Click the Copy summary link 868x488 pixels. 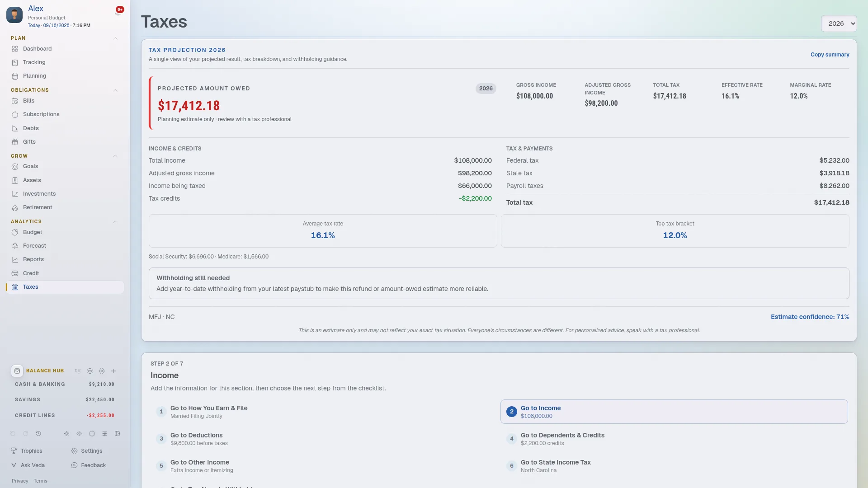click(x=830, y=55)
